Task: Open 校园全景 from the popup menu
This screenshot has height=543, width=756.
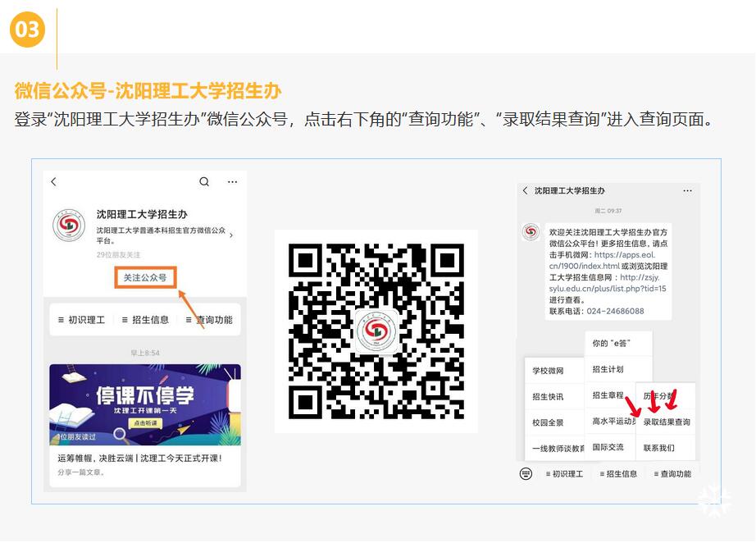Action: [554, 423]
